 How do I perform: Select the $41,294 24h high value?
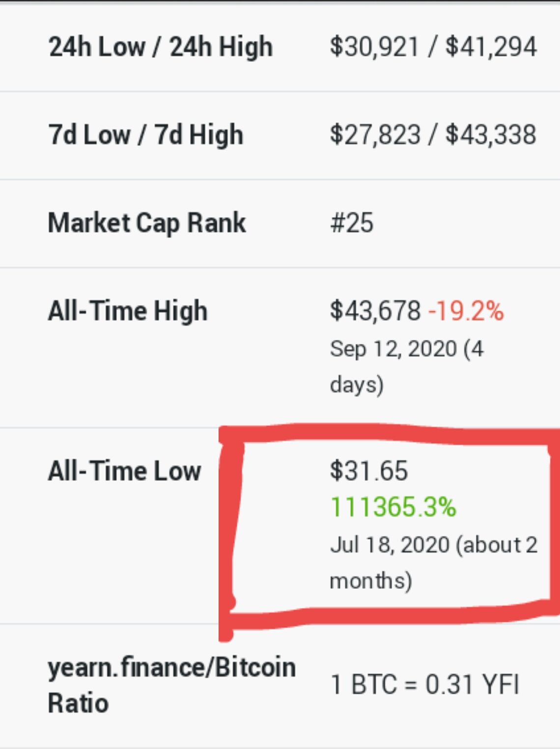click(491, 47)
